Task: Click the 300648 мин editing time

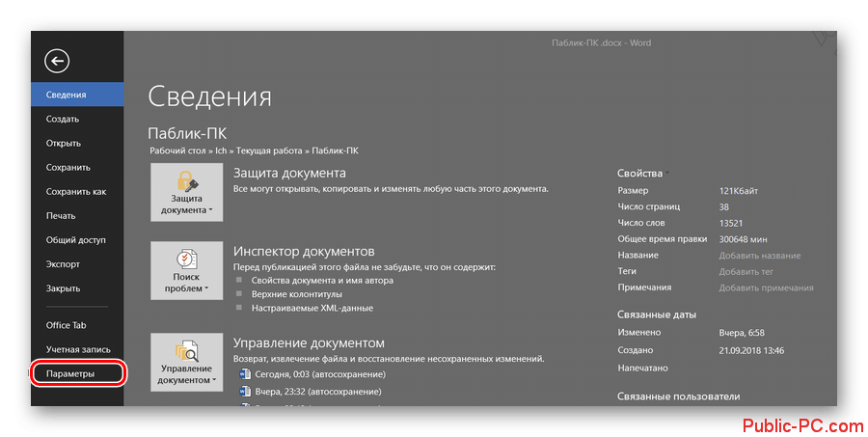Action: coord(743,240)
